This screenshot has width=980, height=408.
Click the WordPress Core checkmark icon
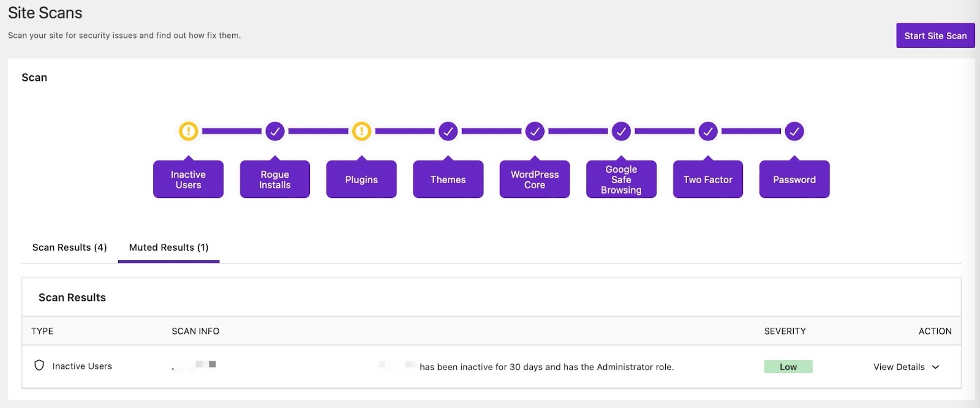pos(535,131)
